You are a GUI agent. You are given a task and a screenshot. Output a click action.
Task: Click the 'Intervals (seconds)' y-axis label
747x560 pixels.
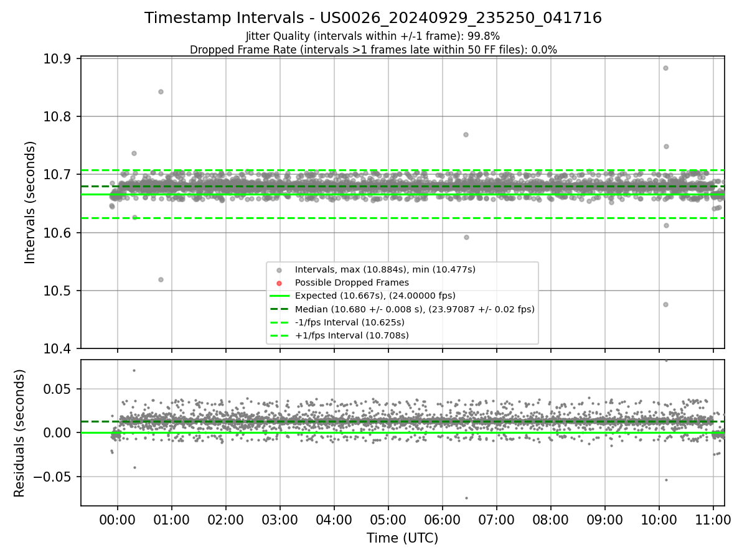pyautogui.click(x=31, y=202)
